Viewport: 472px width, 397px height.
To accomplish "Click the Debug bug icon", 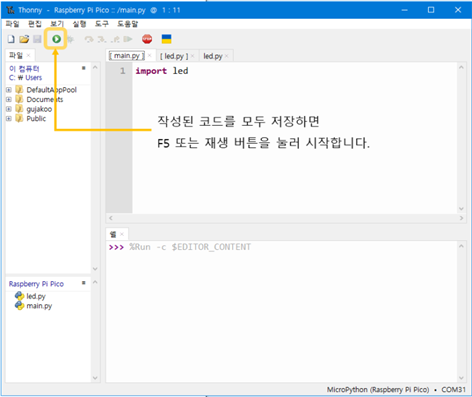I will pos(70,39).
